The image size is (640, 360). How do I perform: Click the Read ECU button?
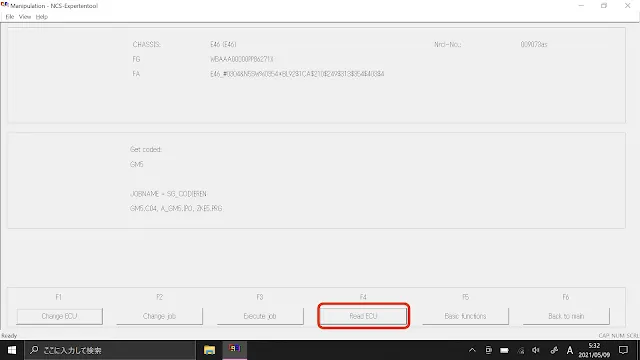tap(363, 316)
